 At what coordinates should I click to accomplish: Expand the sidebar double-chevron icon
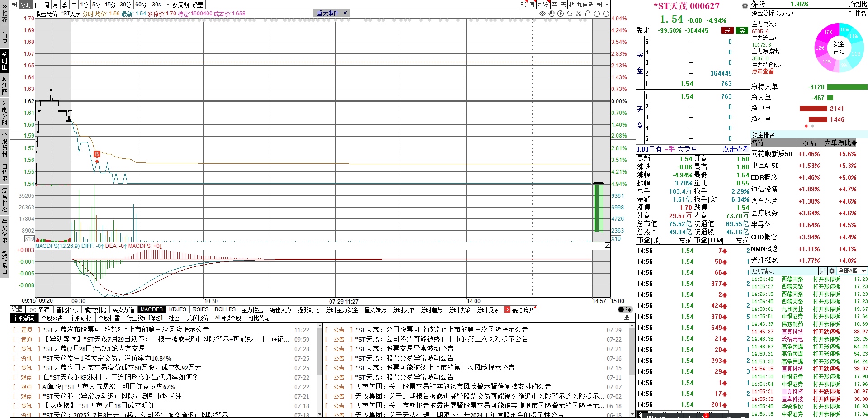pos(5,6)
